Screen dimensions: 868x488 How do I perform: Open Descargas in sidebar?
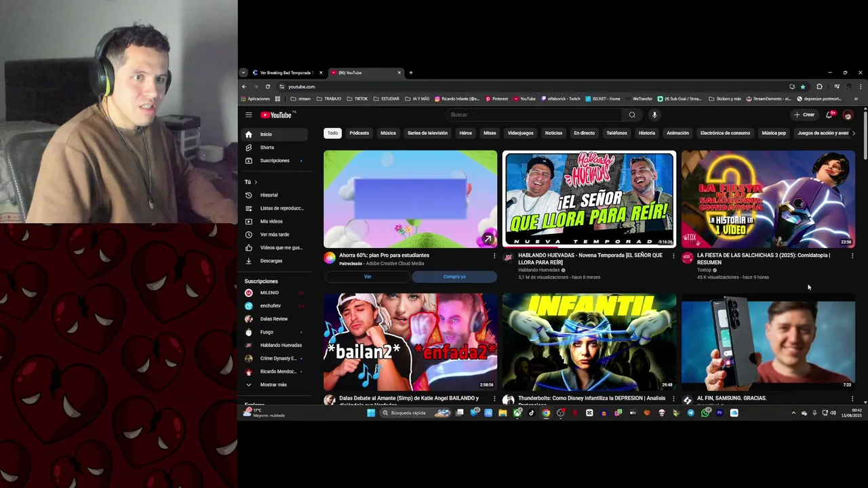[275, 261]
